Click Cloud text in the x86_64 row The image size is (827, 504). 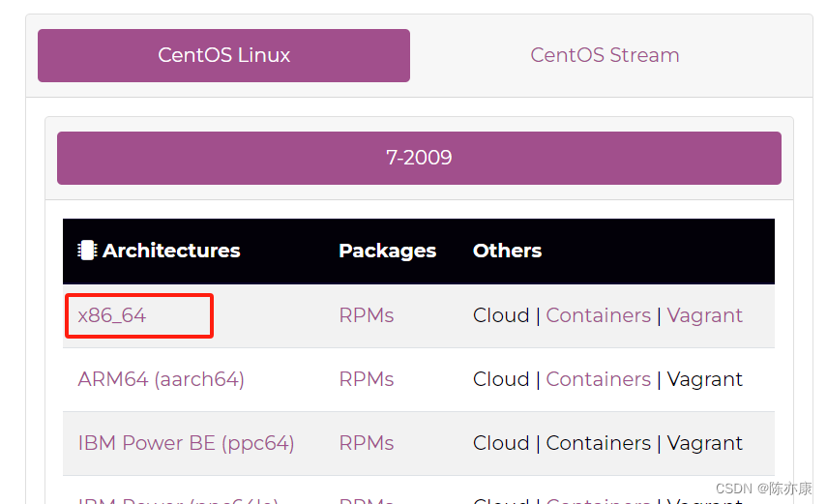[x=501, y=315]
